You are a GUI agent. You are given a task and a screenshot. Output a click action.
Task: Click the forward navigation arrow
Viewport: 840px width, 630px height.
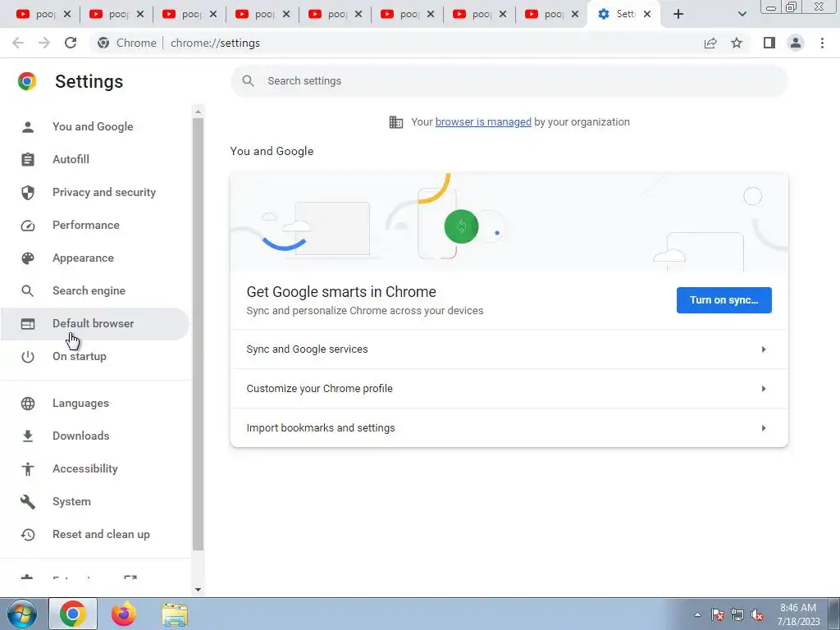coord(44,43)
